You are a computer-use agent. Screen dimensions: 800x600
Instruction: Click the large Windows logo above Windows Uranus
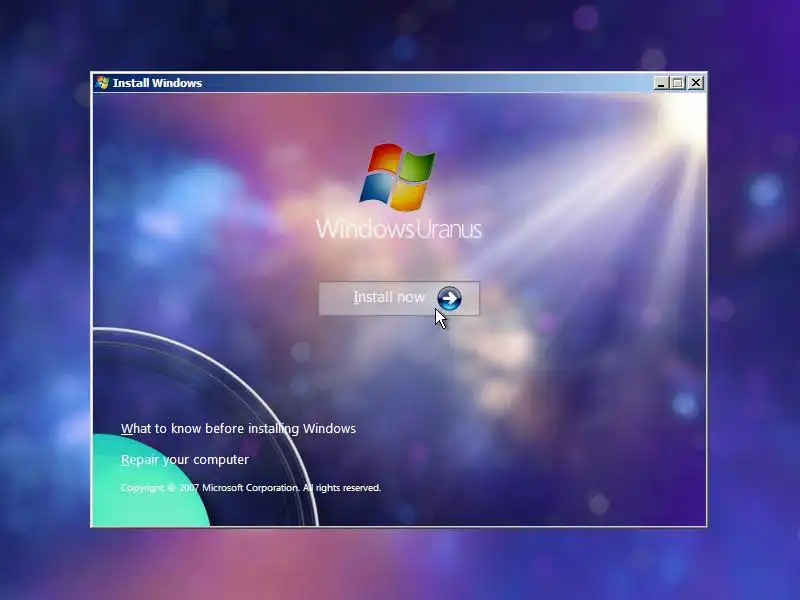click(x=398, y=177)
